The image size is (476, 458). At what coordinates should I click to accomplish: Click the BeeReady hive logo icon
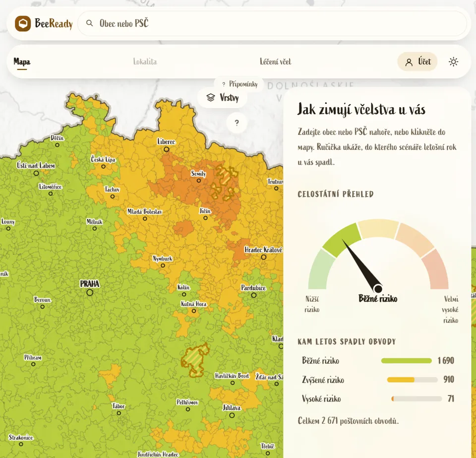point(23,23)
